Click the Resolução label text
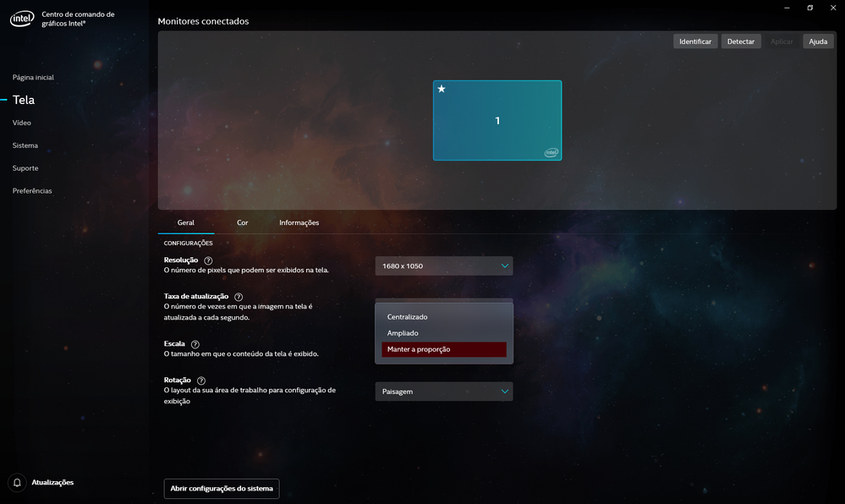 (x=181, y=260)
